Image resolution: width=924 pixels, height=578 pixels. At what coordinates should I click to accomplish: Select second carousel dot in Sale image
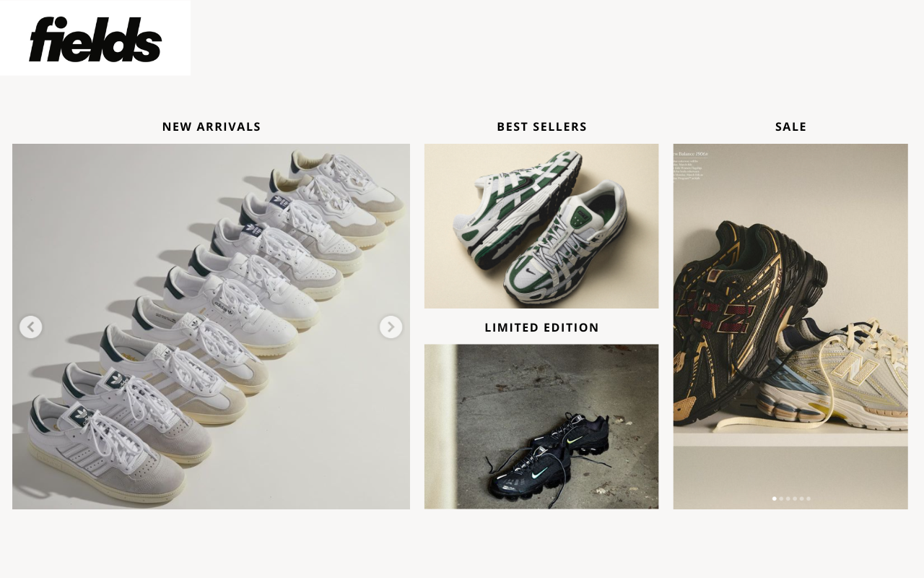[x=781, y=499]
